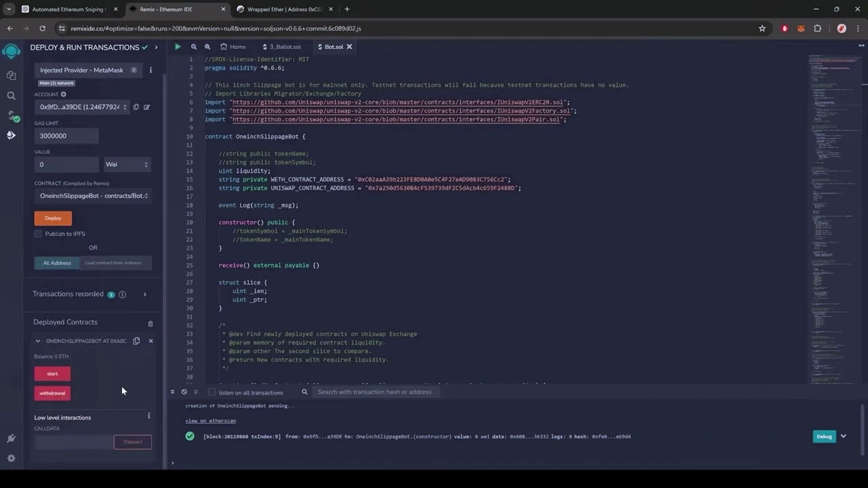Click the clear console icon in terminal
868x488 pixels.
tap(184, 392)
